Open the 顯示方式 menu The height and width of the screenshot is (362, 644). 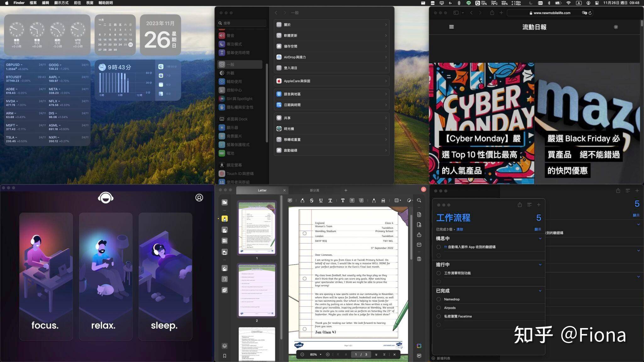point(61,3)
